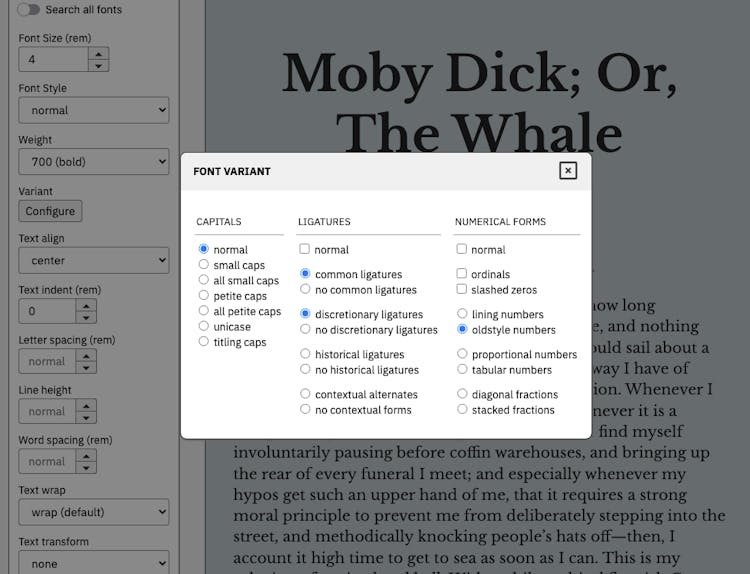
Task: Choose tabular numbers radio button
Action: [x=462, y=369]
